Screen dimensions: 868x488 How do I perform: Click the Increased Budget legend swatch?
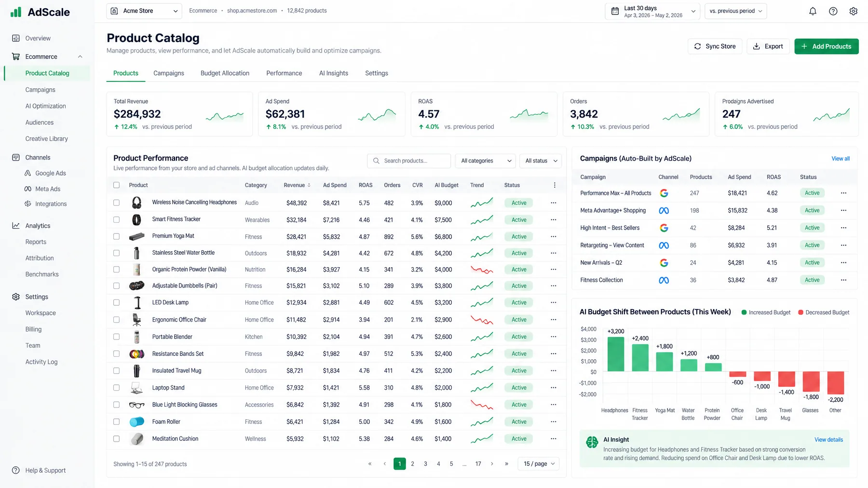coord(744,312)
